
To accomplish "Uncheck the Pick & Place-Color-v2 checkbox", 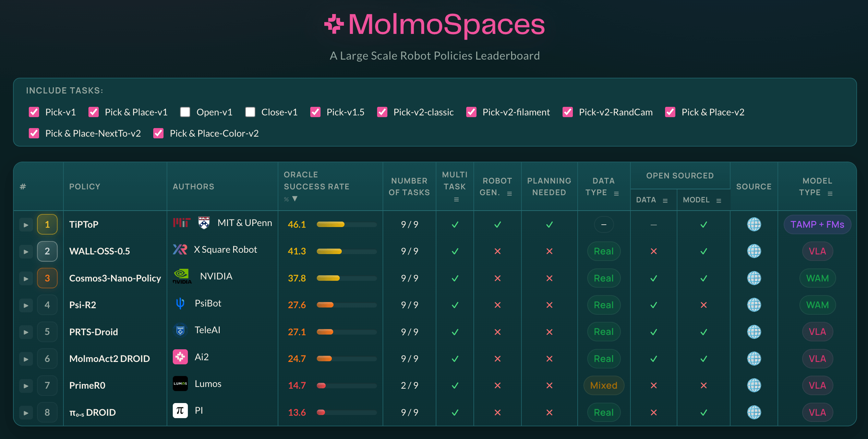I will point(158,133).
